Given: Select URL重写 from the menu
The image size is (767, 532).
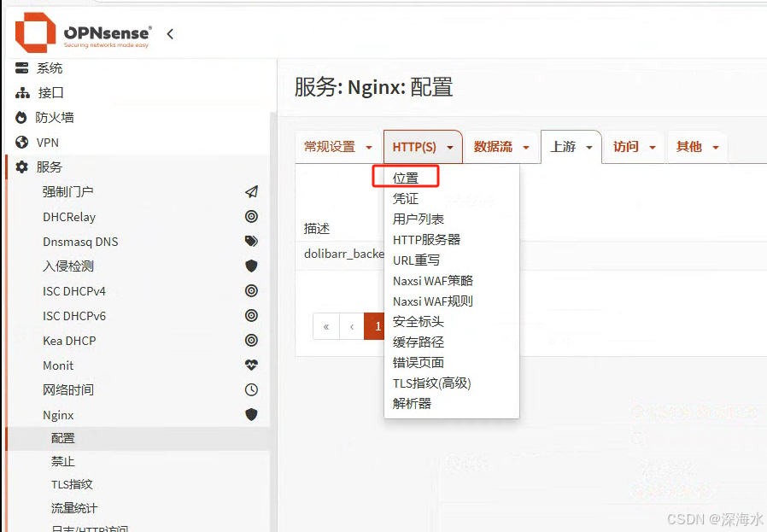Looking at the screenshot, I should (x=416, y=260).
